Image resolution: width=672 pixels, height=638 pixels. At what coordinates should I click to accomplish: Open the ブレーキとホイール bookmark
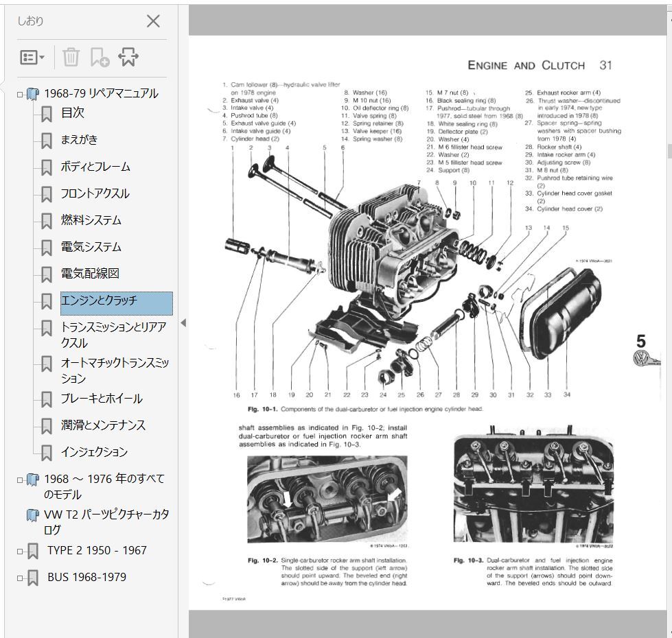102,399
